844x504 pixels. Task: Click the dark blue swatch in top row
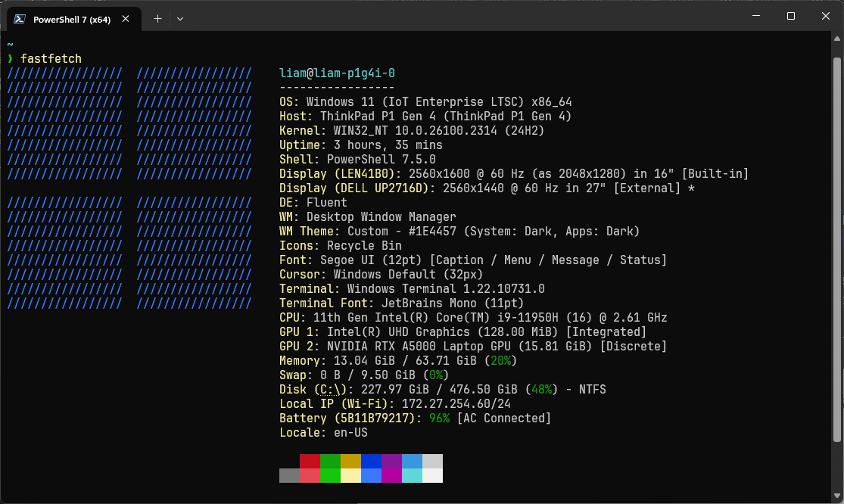pyautogui.click(x=372, y=461)
